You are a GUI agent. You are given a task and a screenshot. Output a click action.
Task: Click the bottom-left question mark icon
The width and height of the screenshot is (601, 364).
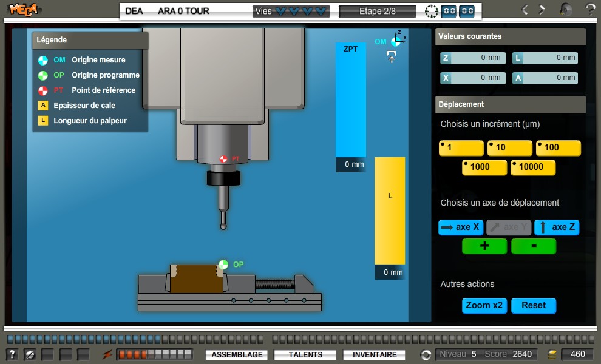pos(12,354)
